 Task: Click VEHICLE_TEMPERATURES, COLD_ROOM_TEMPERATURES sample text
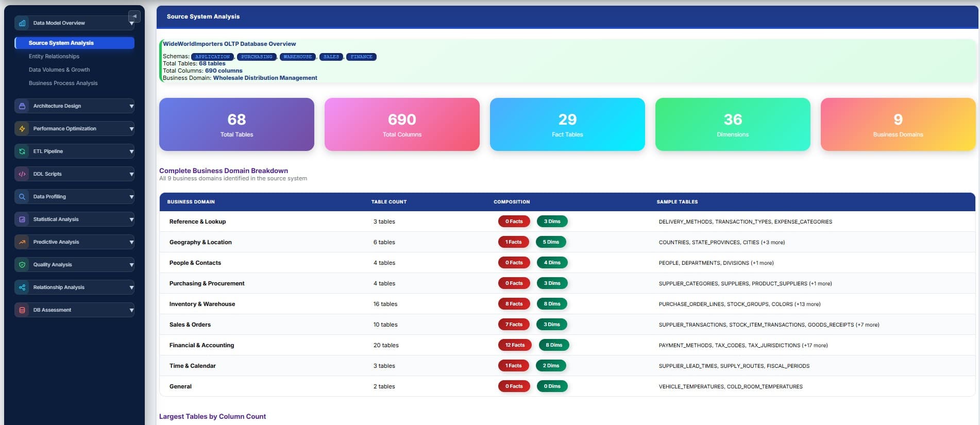(731, 386)
